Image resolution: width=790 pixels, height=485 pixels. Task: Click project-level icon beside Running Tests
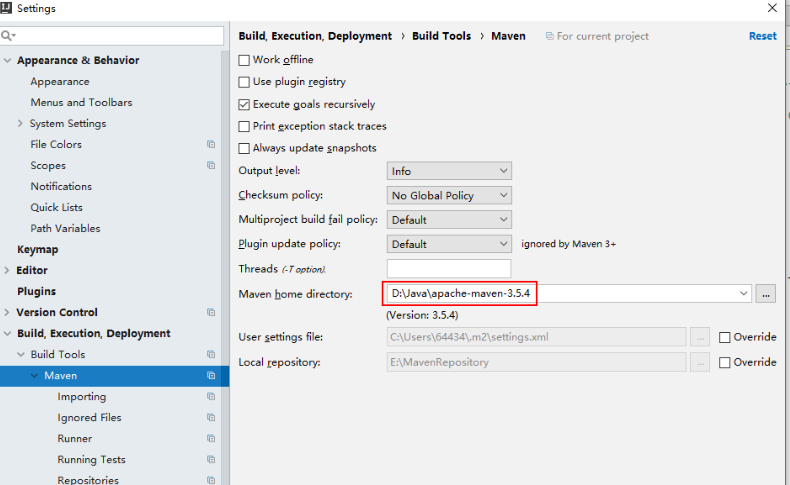tap(211, 459)
